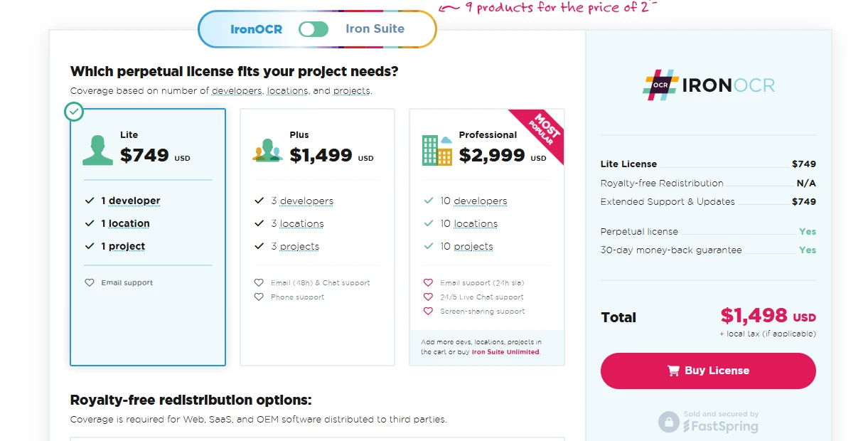Open the Iron Suite Unlimited link
Screen dimensions: 868x441
pyautogui.click(x=505, y=351)
